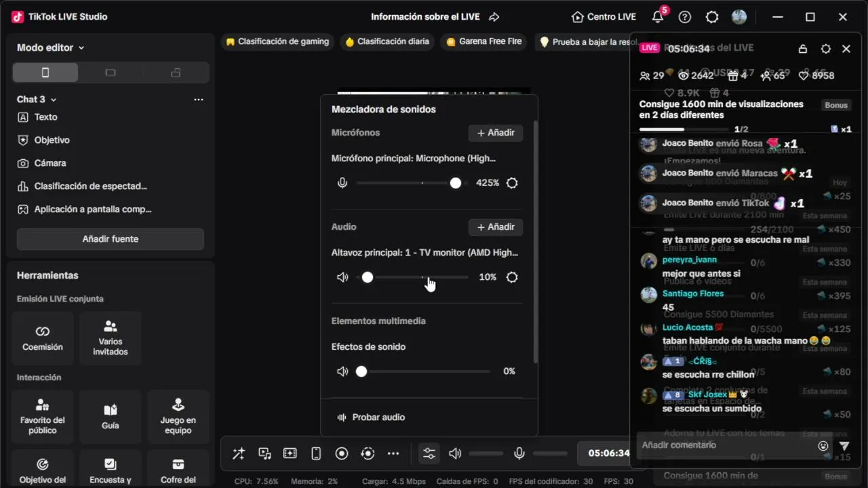Open Chat 3 more options ellipsis
868x488 pixels.
[199, 100]
